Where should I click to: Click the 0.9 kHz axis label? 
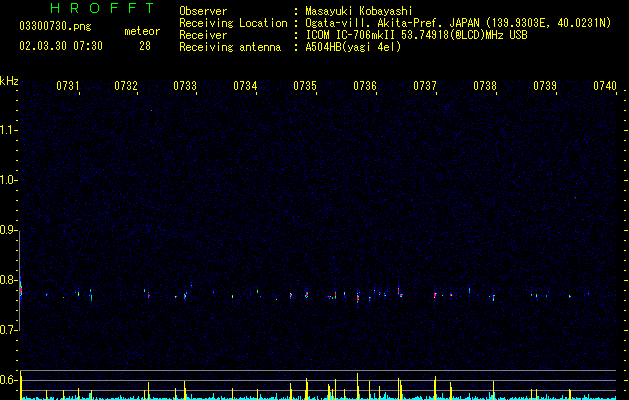(8, 230)
